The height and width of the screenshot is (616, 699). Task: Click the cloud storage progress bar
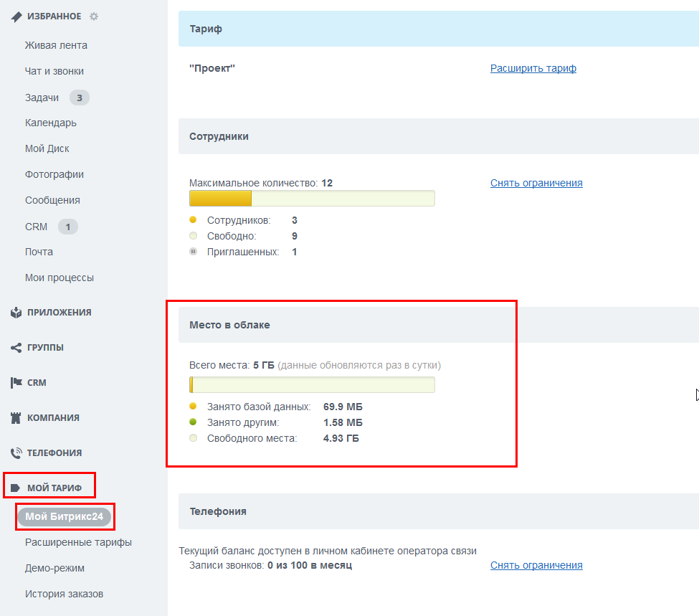click(x=312, y=384)
